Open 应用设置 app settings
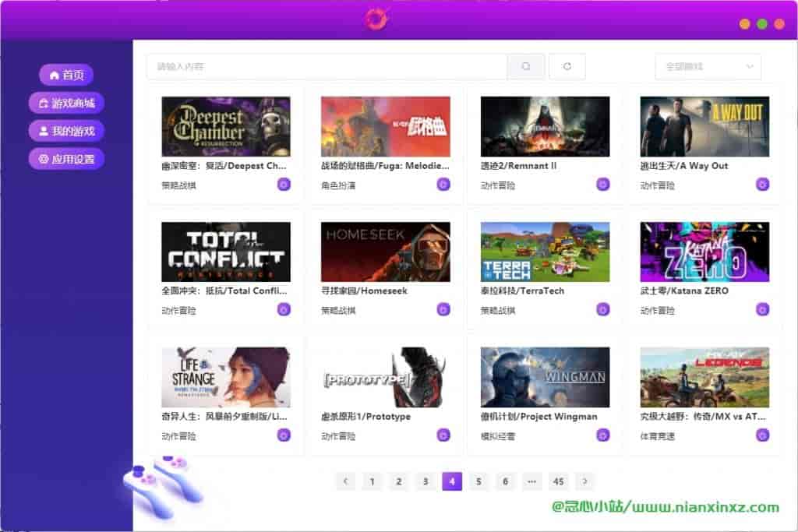 (x=66, y=159)
